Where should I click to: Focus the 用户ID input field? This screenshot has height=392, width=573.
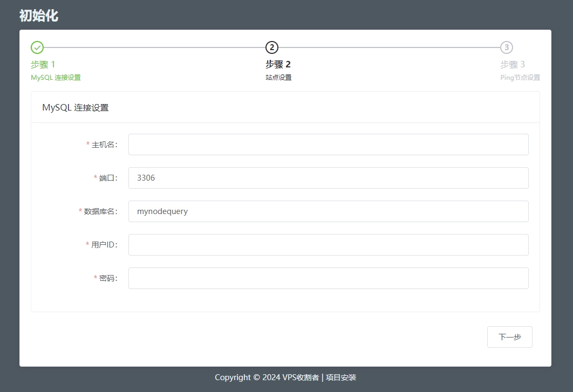coord(328,245)
